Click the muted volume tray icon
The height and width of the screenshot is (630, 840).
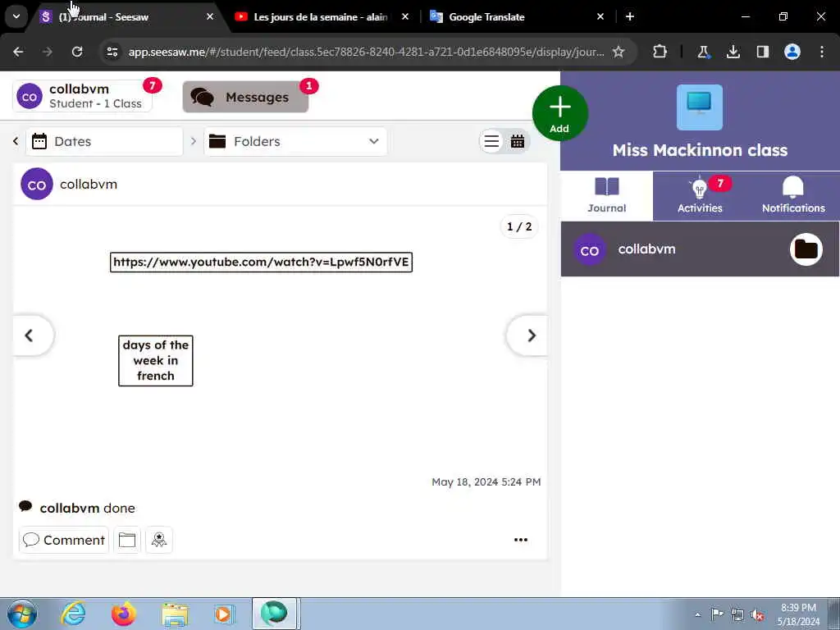pyautogui.click(x=757, y=614)
